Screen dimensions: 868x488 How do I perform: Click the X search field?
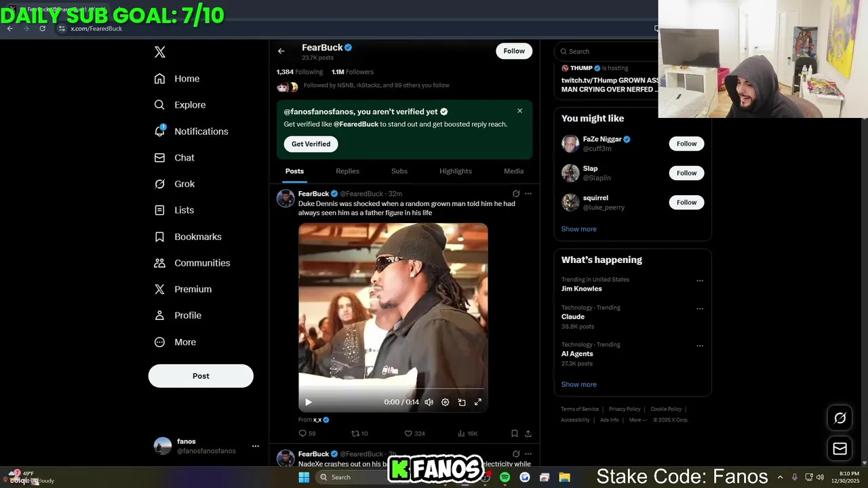click(x=607, y=52)
